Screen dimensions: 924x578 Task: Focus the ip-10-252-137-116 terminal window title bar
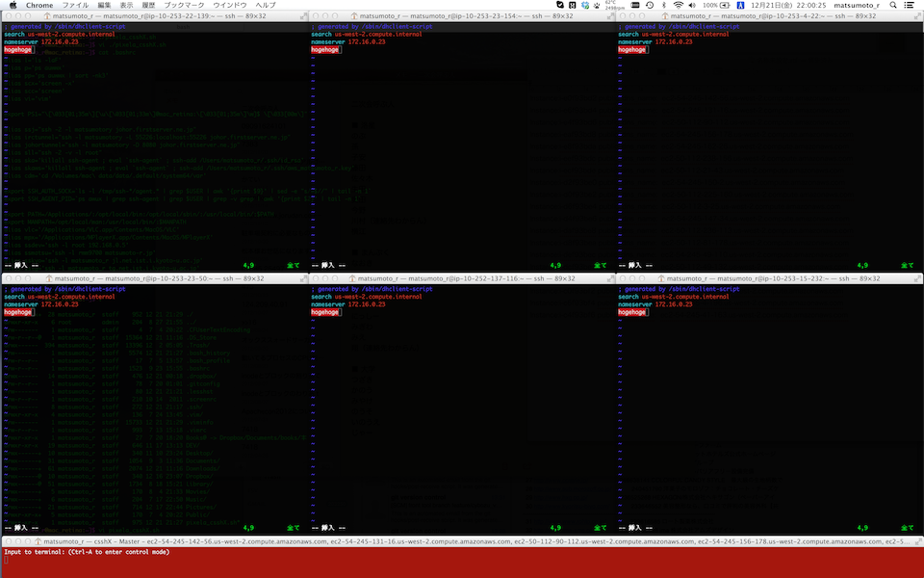[462, 278]
